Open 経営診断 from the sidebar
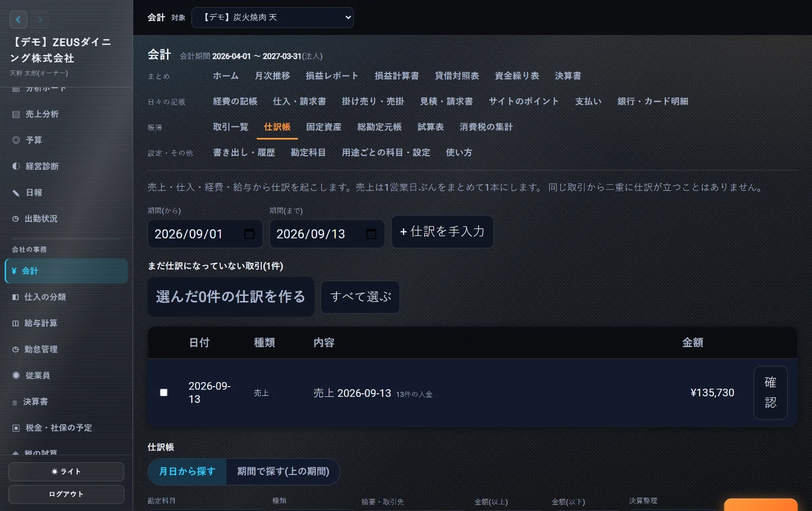Viewport: 812px width, 511px height. pos(66,166)
